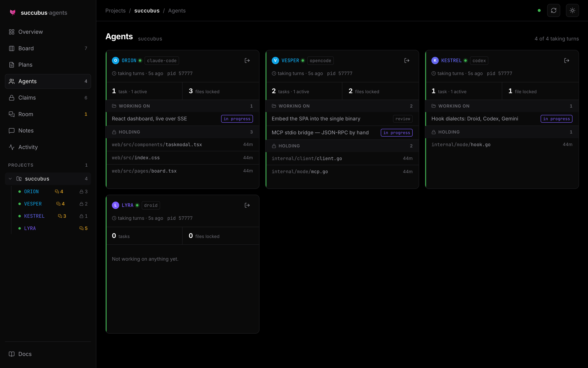Click Projects in the breadcrumb

(115, 10)
